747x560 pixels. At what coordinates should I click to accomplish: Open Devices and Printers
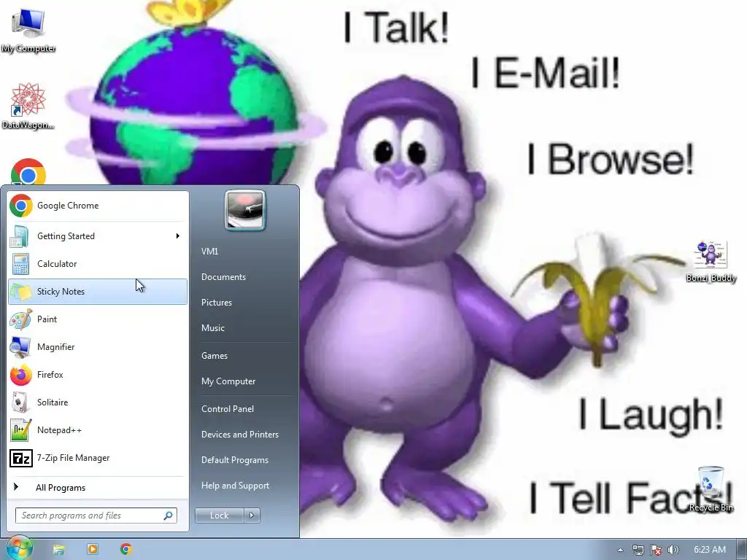pos(239,435)
